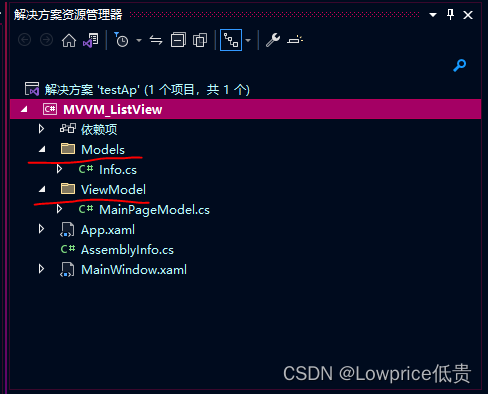Select App.xaml file
This screenshot has height=394, width=488.
pyautogui.click(x=108, y=230)
